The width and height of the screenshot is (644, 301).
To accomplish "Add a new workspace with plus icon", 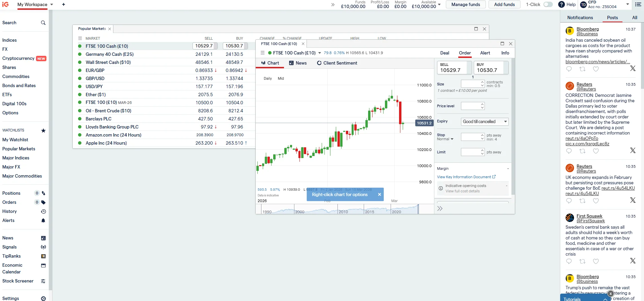I will [64, 4].
